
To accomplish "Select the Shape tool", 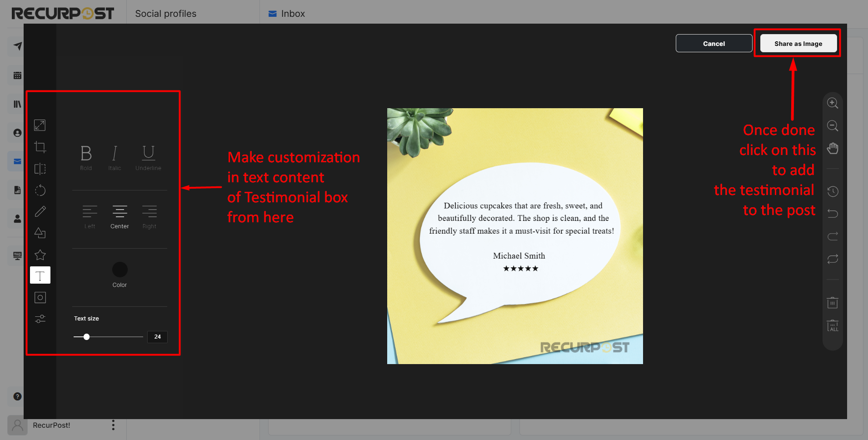I will click(40, 233).
